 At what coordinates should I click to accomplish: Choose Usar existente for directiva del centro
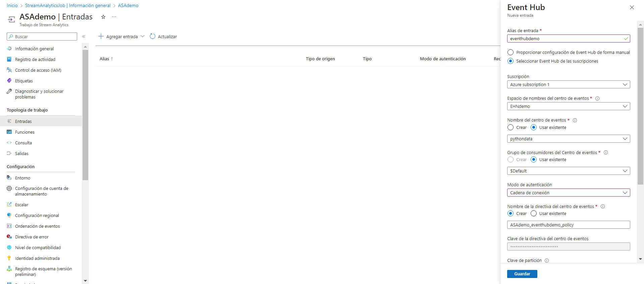[534, 214]
